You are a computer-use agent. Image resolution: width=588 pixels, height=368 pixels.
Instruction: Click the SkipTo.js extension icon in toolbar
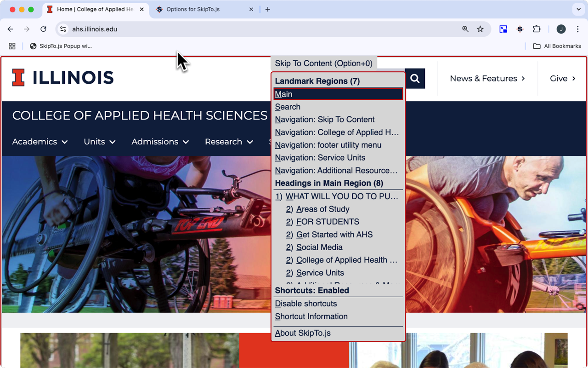(520, 29)
